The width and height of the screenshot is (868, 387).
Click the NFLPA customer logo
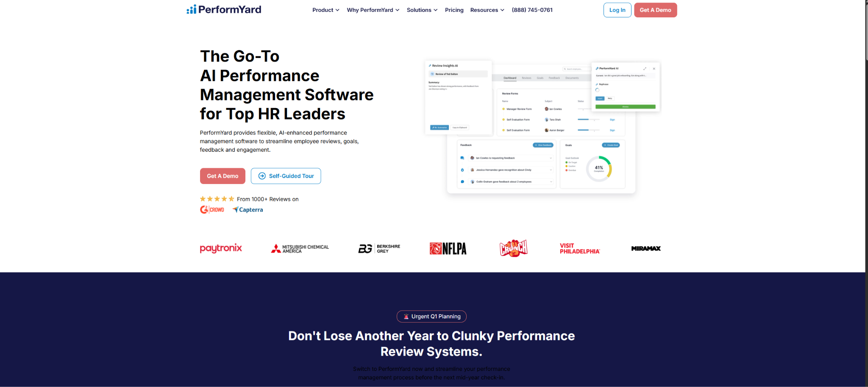pos(448,249)
